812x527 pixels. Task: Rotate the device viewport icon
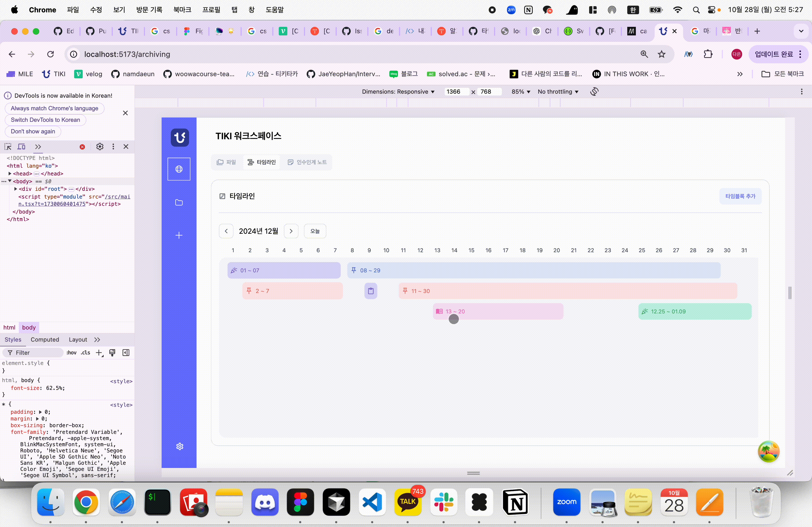(x=594, y=91)
